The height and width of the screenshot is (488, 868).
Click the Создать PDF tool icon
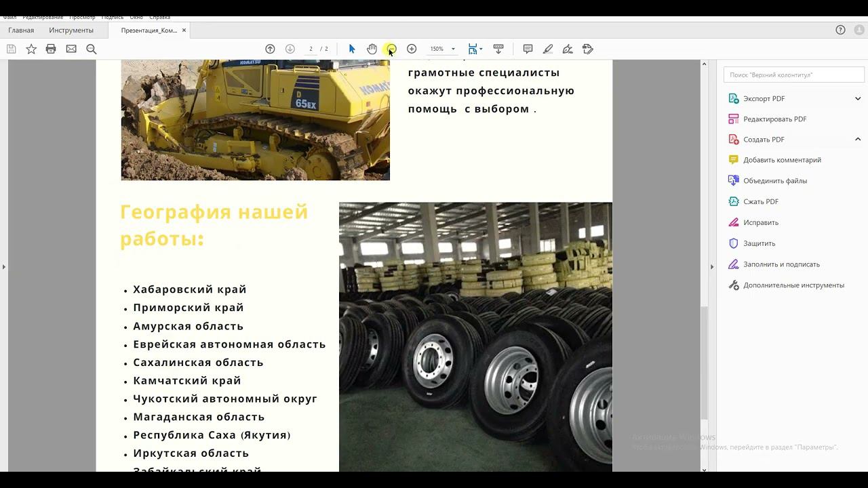coord(733,139)
